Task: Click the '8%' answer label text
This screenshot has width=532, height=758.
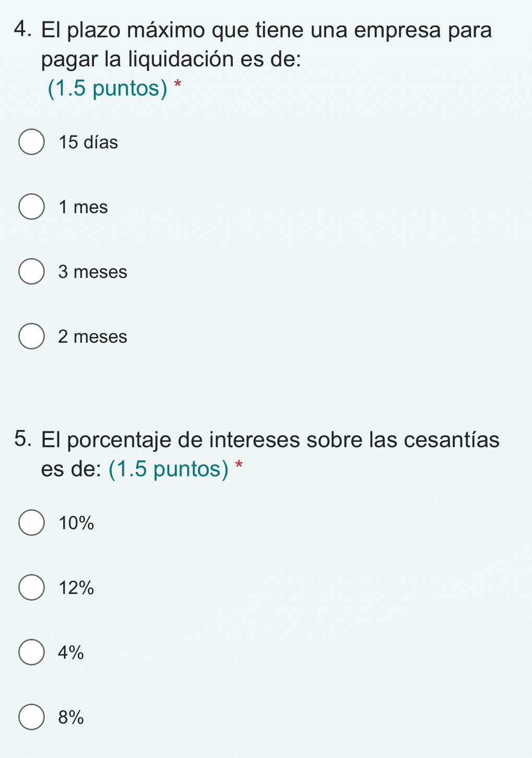Action: (x=71, y=717)
